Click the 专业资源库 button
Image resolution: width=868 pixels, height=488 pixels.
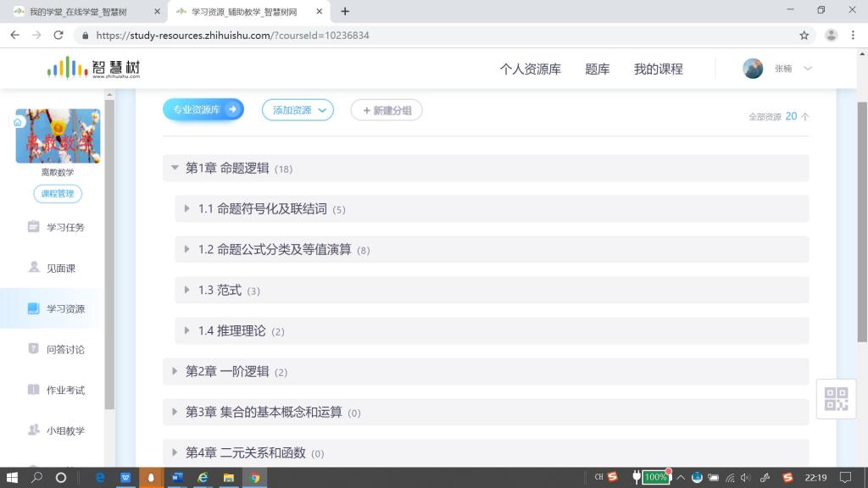(x=203, y=109)
